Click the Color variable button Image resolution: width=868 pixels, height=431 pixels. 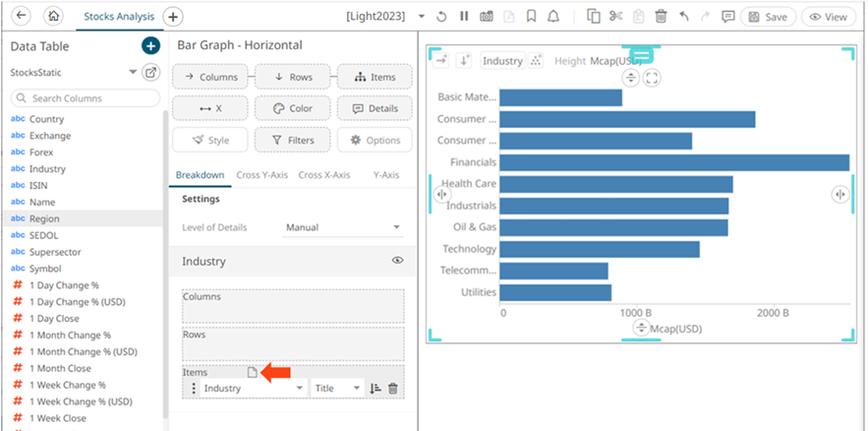pos(292,108)
